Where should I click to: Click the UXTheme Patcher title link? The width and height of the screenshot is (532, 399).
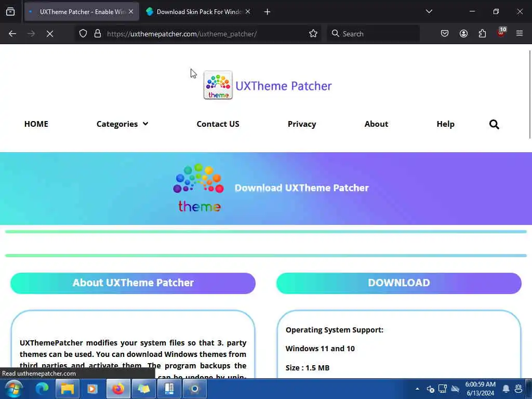tap(283, 86)
